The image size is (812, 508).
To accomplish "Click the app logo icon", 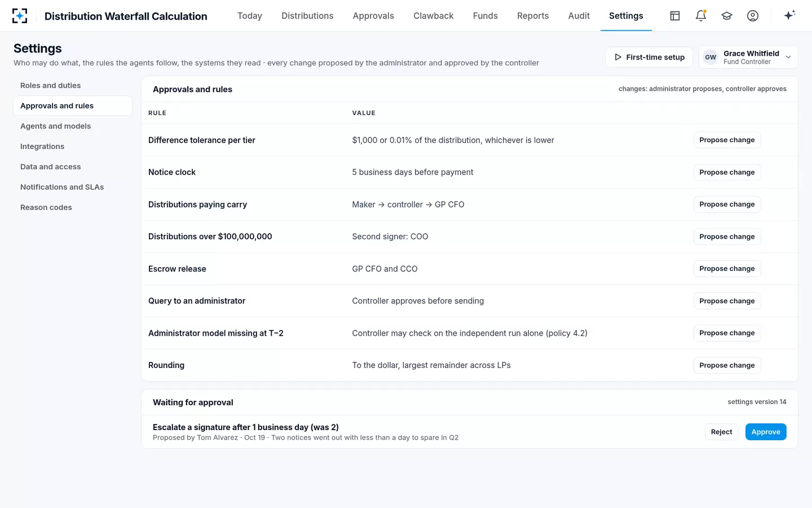I will pyautogui.click(x=20, y=16).
